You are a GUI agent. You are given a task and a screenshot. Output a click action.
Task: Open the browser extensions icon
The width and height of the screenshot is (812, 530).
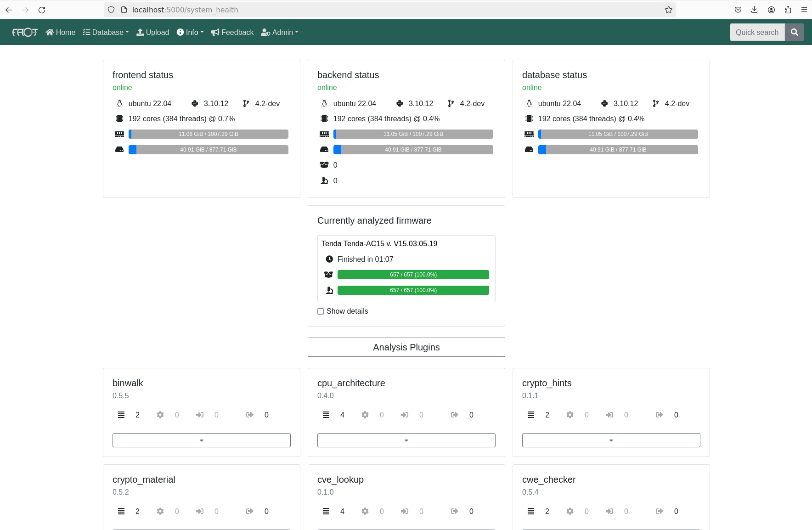pos(788,10)
